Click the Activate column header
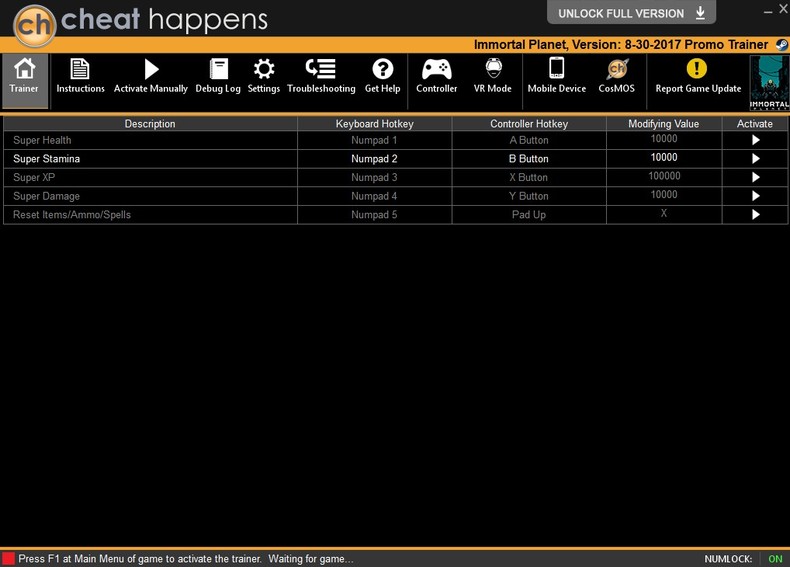 pyautogui.click(x=755, y=124)
